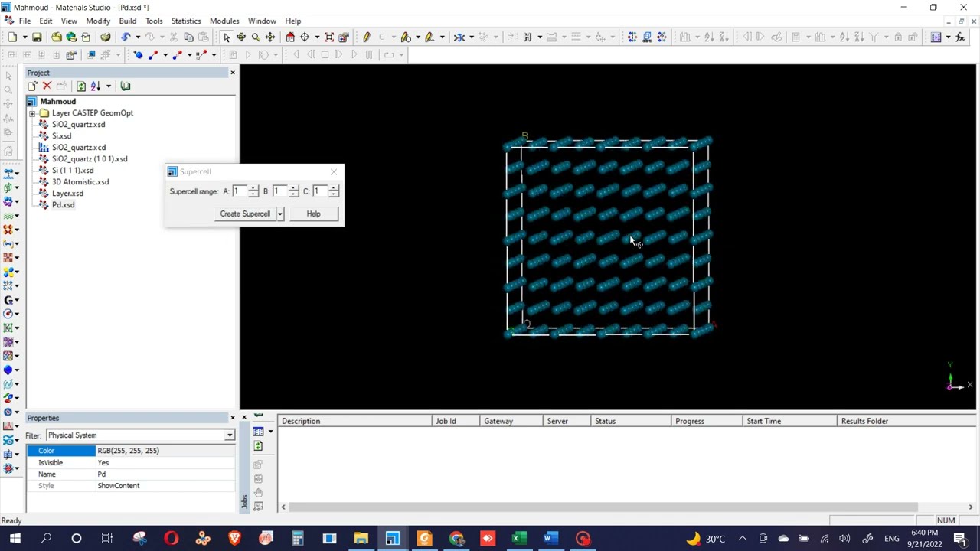
Task: Click the supercell range A input field
Action: (240, 191)
